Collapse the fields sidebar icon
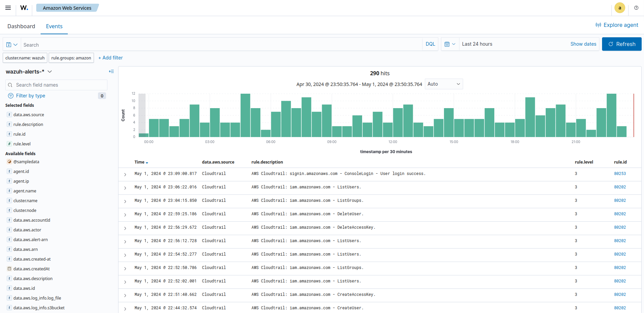 pyautogui.click(x=111, y=72)
